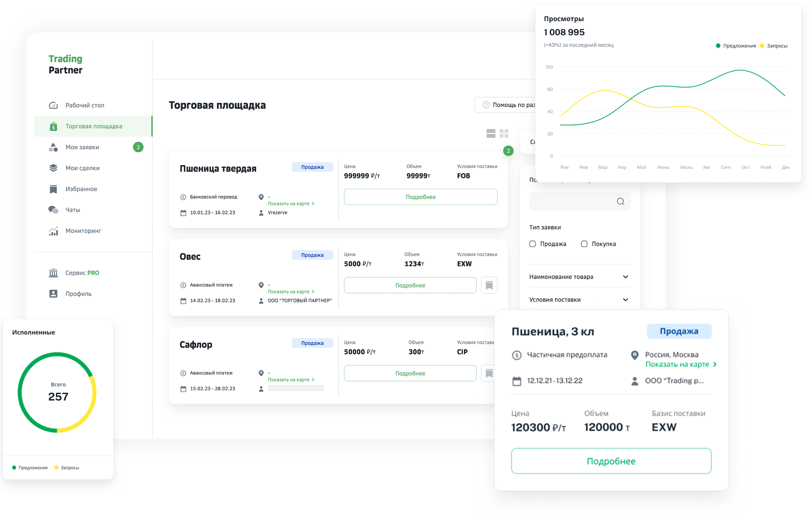Click Показать на карте under Россия, Москва

point(681,364)
